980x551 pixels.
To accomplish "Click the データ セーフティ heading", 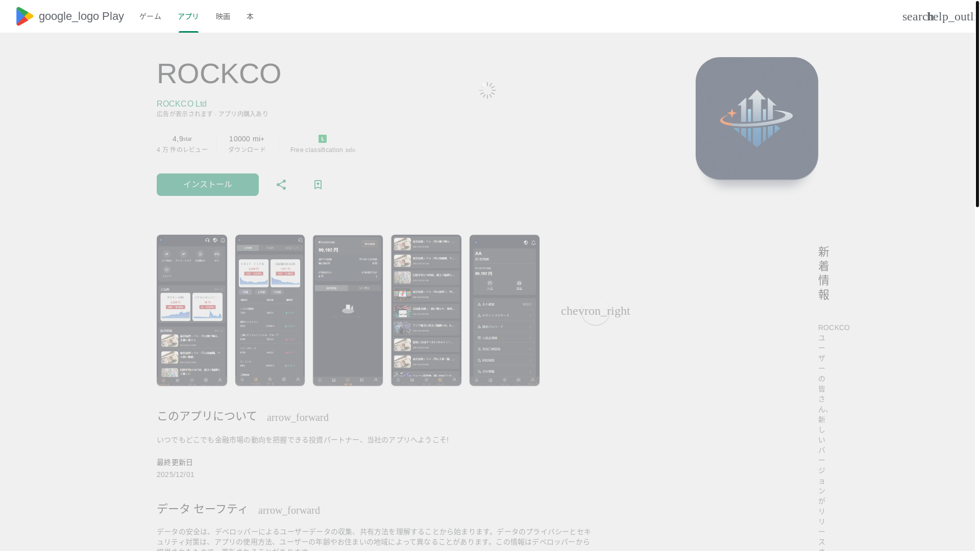I will pyautogui.click(x=202, y=509).
